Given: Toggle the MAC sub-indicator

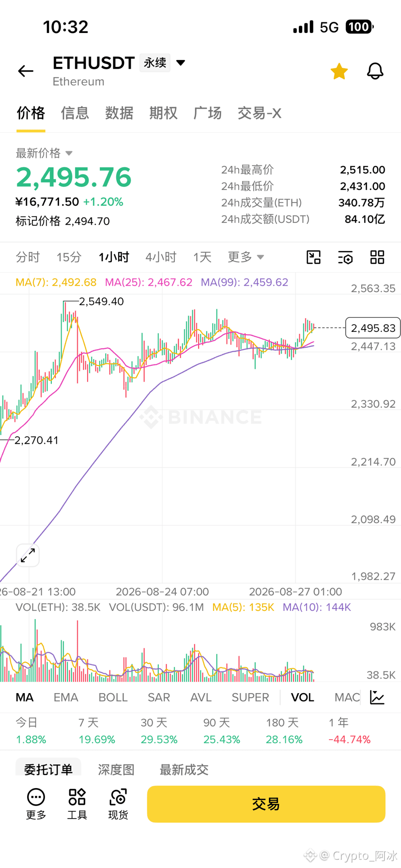Looking at the screenshot, I should coord(347,697).
